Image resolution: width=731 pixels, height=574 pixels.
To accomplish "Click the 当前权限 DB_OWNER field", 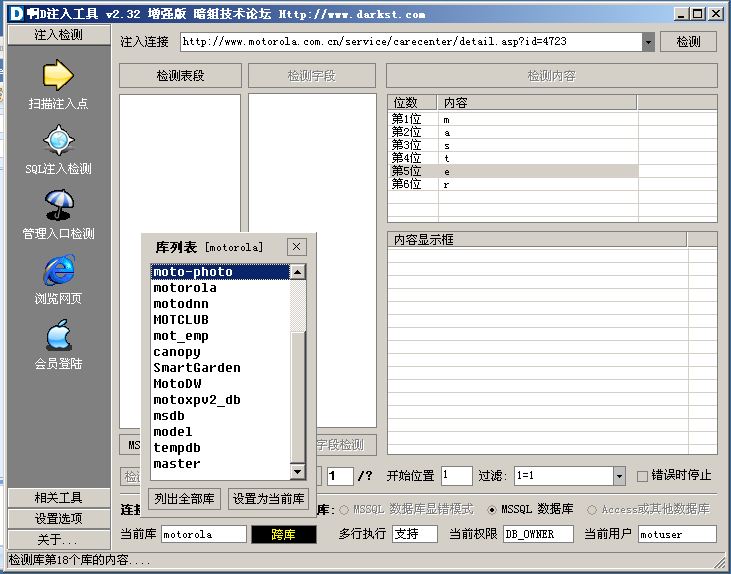I will click(x=538, y=534).
